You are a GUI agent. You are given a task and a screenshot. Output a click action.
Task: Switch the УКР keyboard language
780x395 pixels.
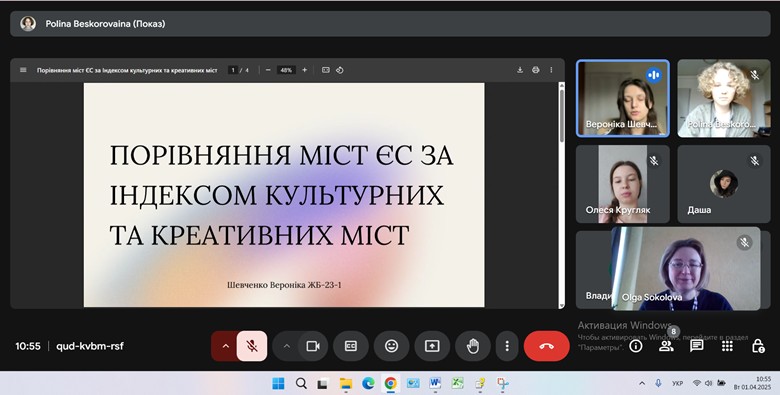(x=677, y=384)
